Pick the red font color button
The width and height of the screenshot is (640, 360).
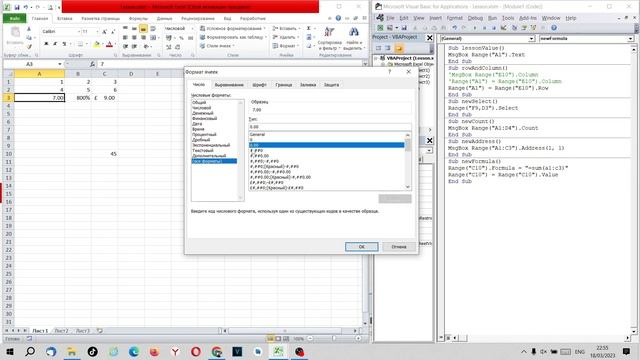click(109, 44)
